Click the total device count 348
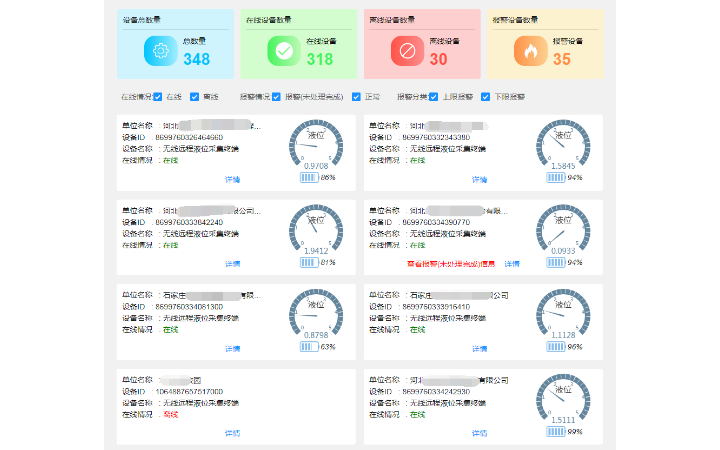The width and height of the screenshot is (720, 450). (x=197, y=59)
